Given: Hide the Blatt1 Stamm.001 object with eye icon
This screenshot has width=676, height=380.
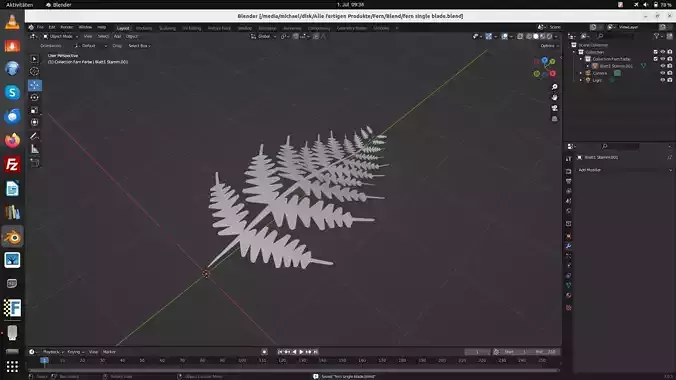Looking at the screenshot, I should coord(663,66).
